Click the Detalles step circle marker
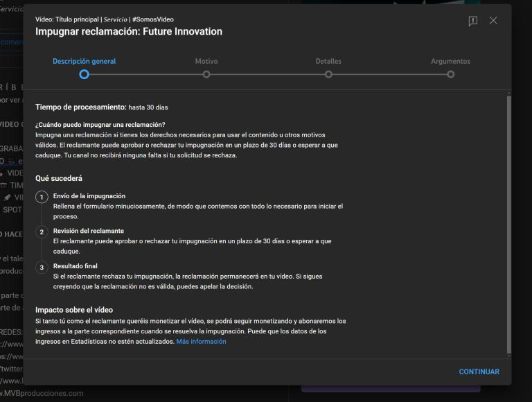 pyautogui.click(x=328, y=74)
